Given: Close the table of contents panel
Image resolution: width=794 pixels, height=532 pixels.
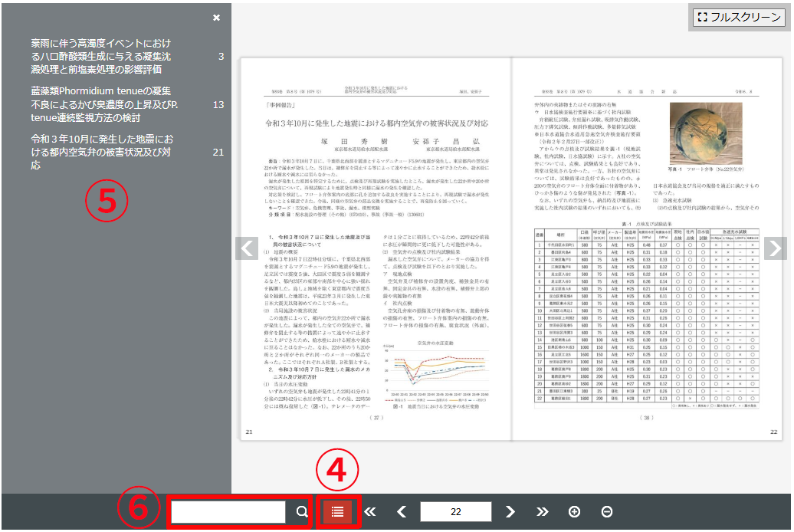Looking at the screenshot, I should (217, 18).
